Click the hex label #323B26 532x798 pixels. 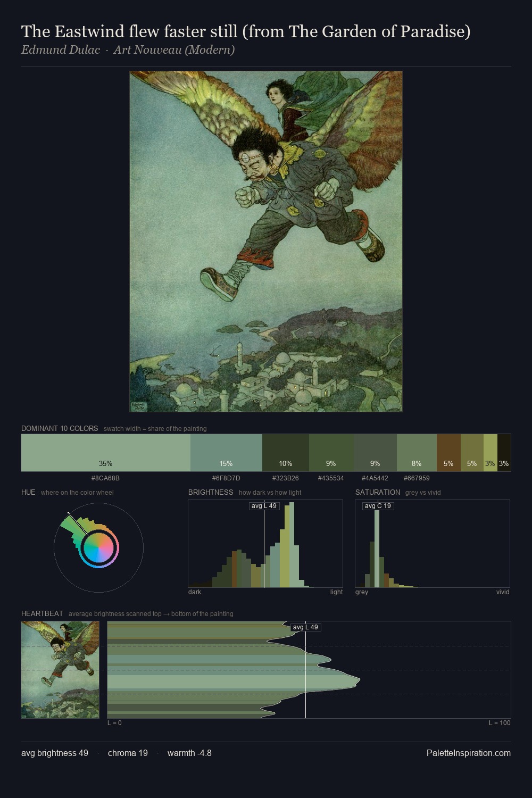coord(286,478)
